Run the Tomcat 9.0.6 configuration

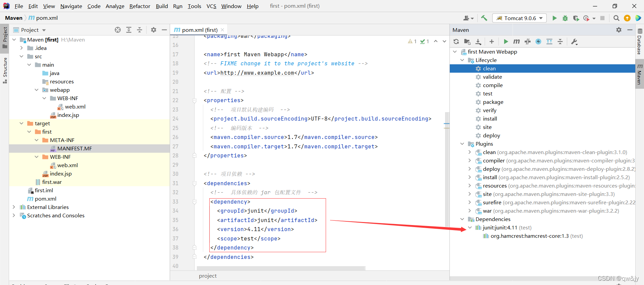coord(554,18)
